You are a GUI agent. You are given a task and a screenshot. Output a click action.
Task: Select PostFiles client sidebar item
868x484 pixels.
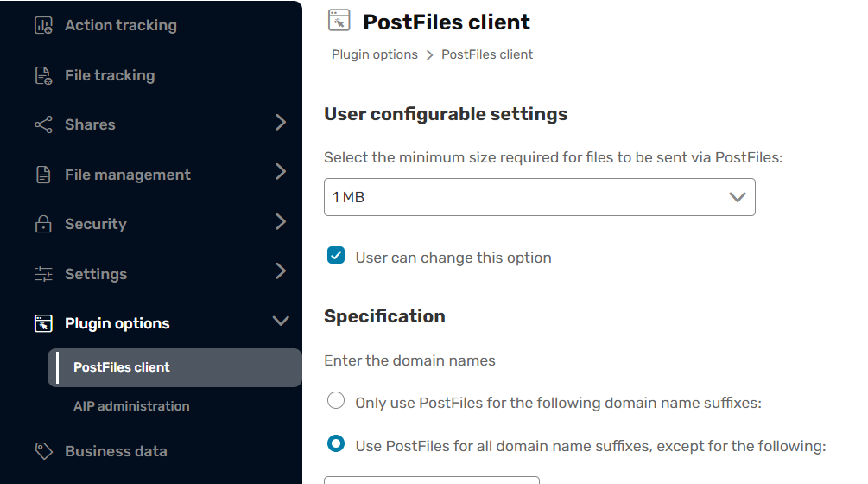click(175, 367)
